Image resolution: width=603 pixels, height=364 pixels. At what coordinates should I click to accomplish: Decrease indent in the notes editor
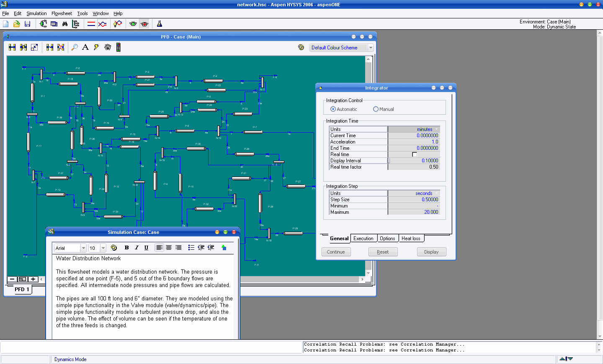(x=201, y=248)
